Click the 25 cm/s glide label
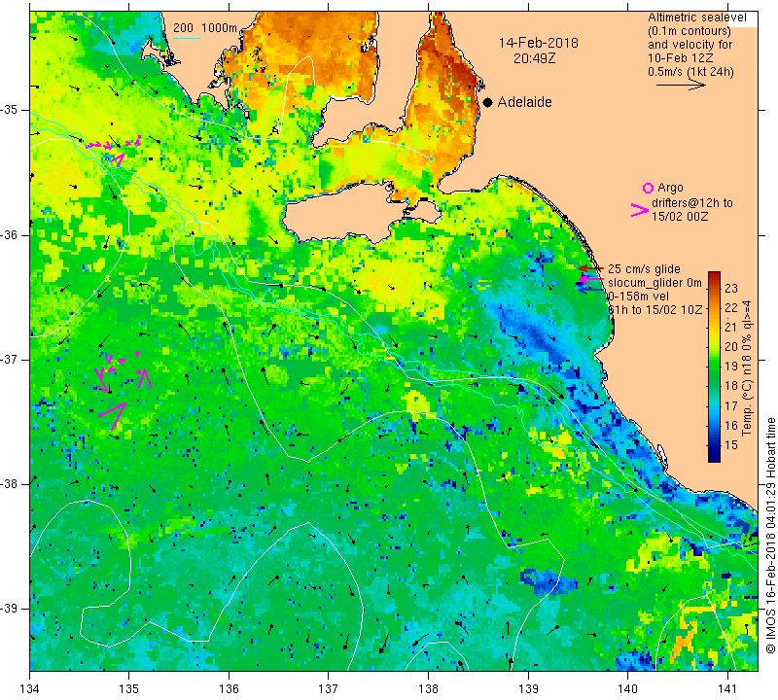 [644, 269]
